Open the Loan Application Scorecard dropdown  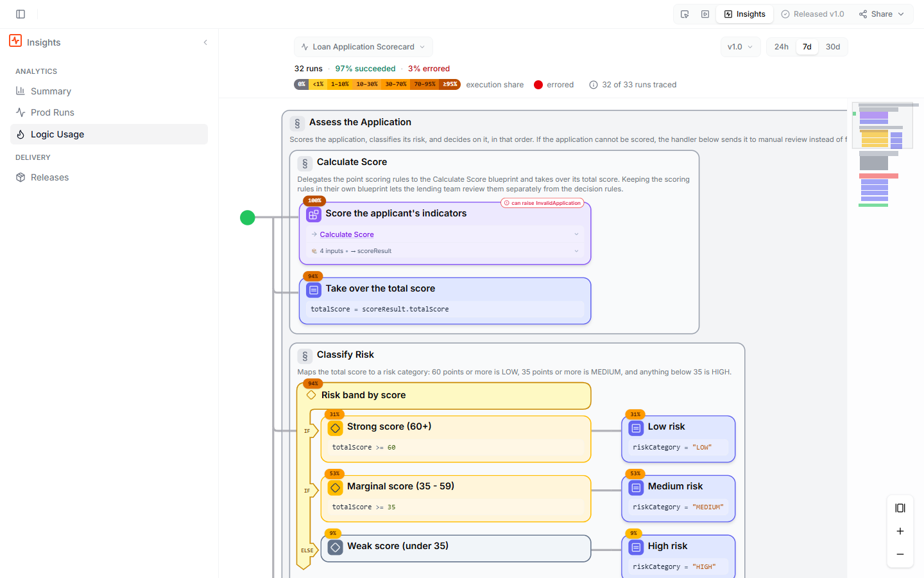[x=363, y=47]
